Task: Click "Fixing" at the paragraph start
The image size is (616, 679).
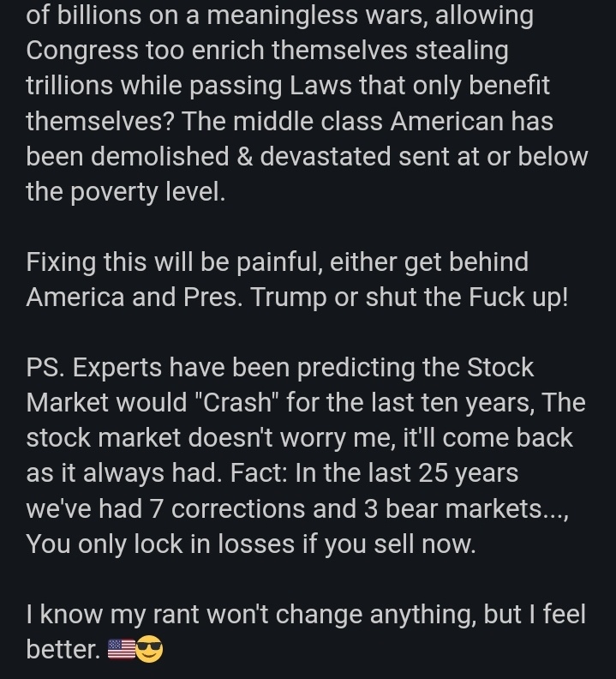Action: click(61, 263)
